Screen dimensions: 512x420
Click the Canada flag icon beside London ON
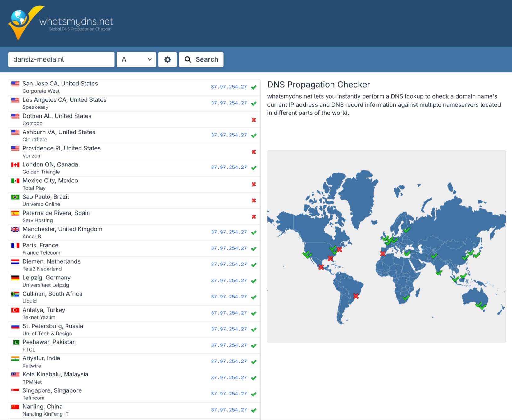(x=15, y=164)
